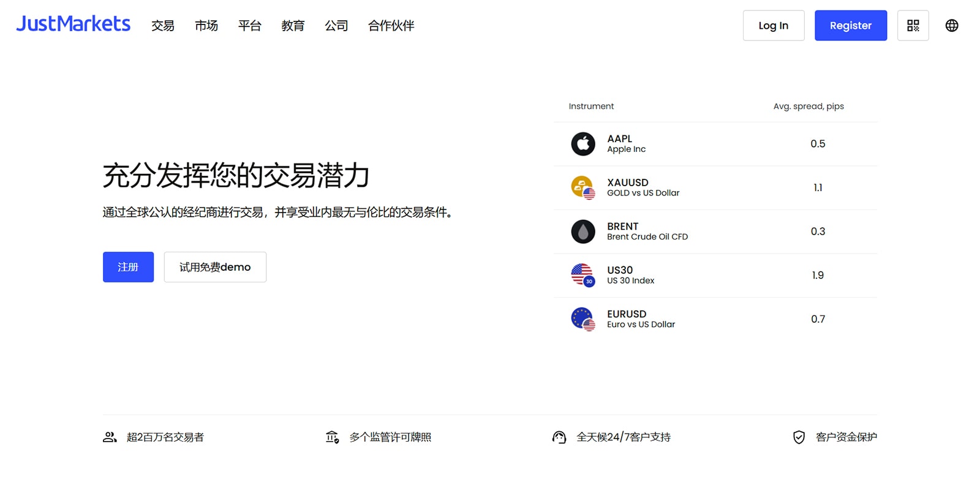
Task: Click the headline 充分发挥您的交易潜力
Action: click(x=236, y=175)
